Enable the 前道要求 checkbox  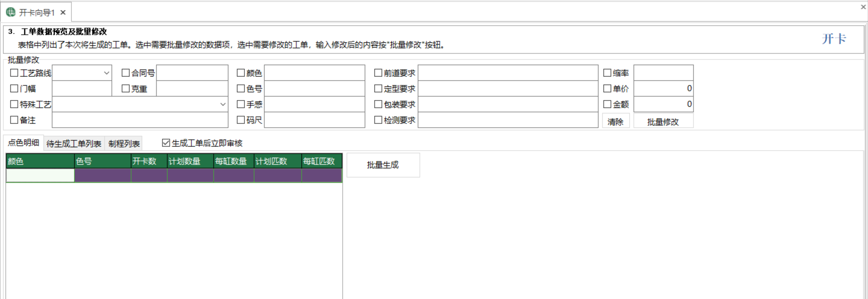378,73
